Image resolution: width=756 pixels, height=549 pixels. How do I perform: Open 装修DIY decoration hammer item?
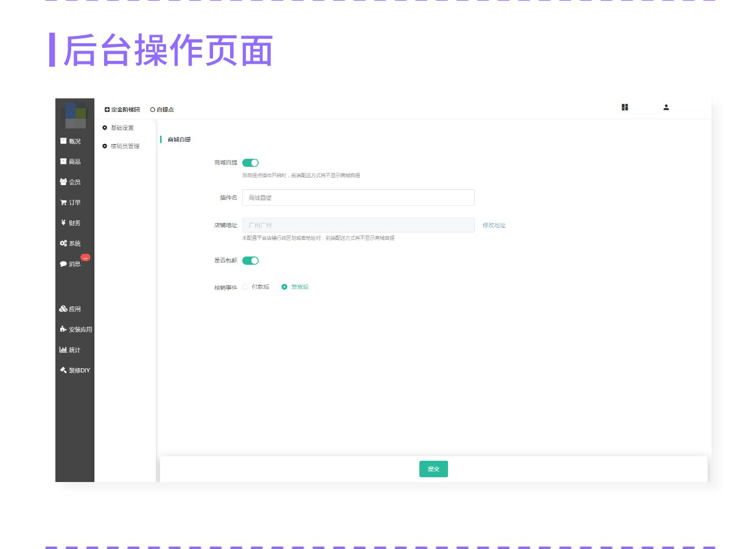[75, 370]
